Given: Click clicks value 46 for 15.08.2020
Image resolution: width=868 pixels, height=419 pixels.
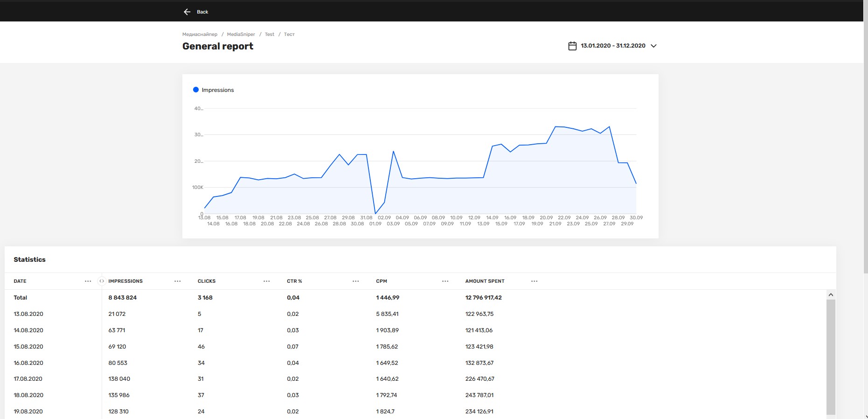Looking at the screenshot, I should [x=201, y=347].
